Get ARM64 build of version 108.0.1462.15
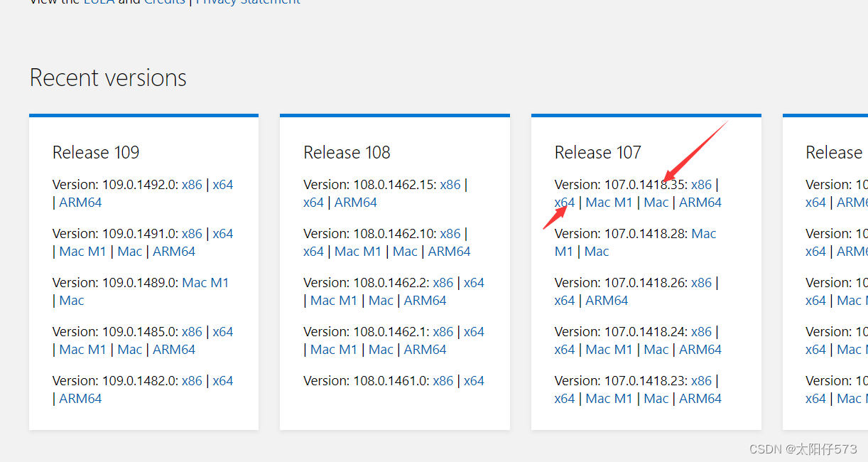This screenshot has width=868, height=462. (356, 203)
